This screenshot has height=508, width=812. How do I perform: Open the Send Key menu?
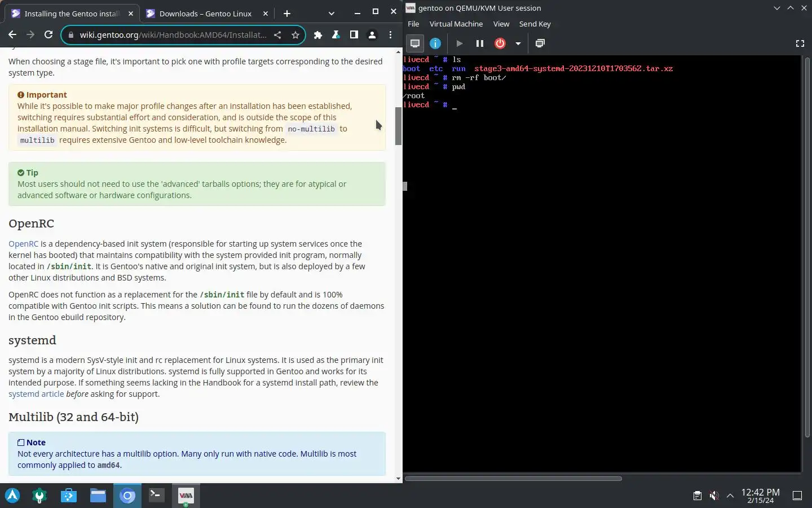[535, 24]
